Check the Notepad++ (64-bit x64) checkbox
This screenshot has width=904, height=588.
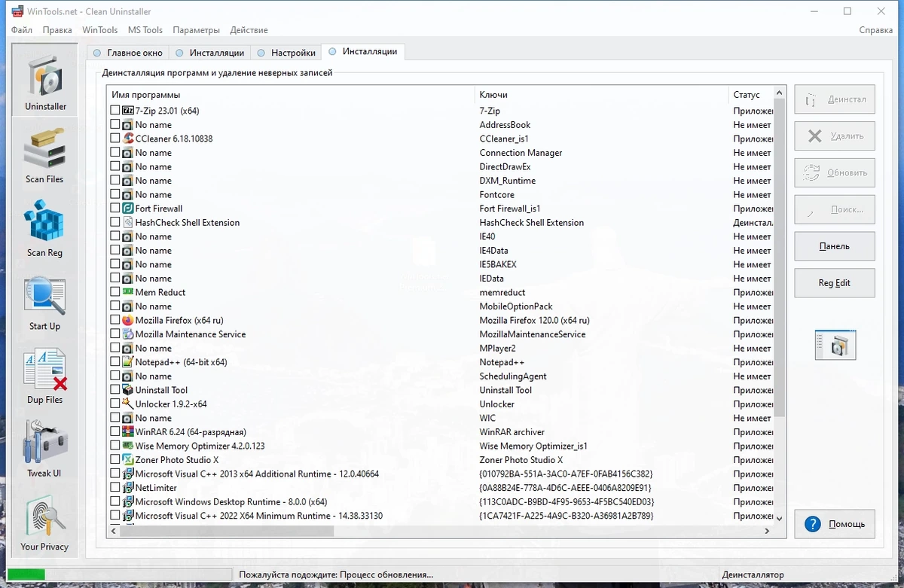[115, 362]
